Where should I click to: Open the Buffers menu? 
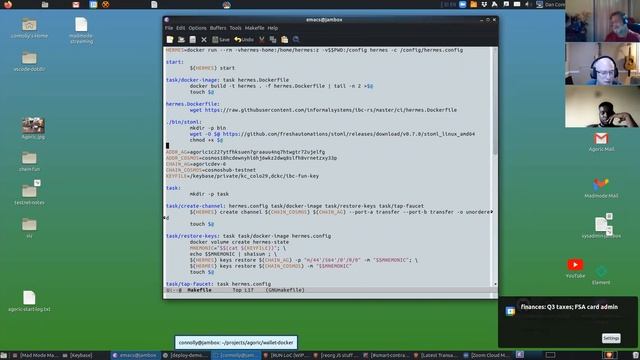[x=218, y=28]
